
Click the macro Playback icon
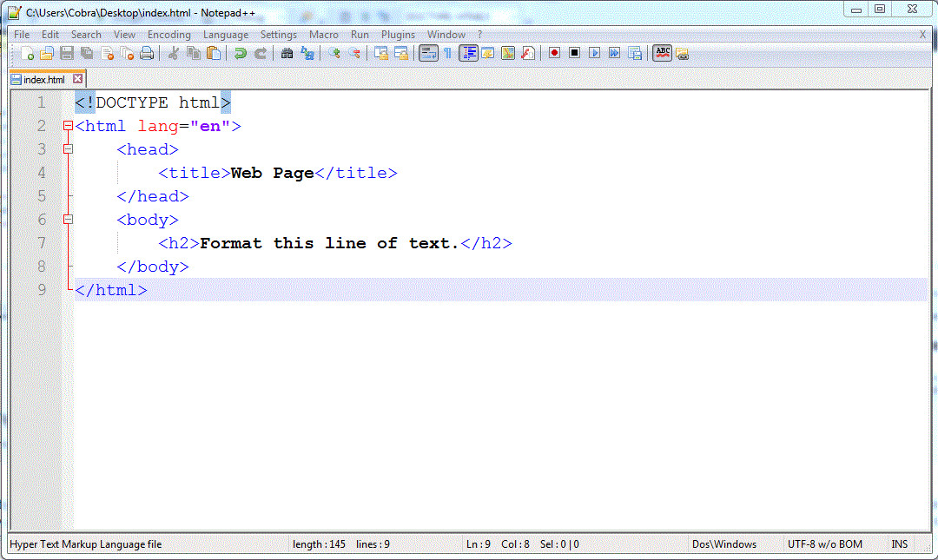595,53
